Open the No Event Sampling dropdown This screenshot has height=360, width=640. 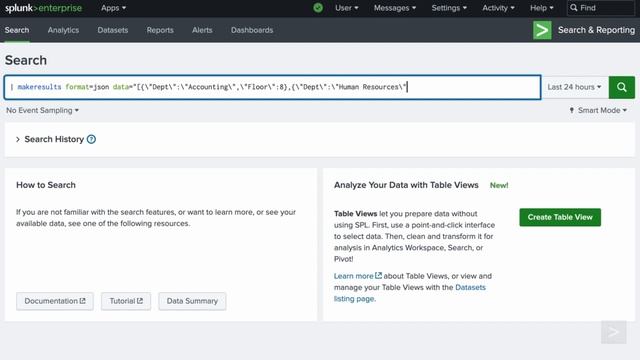point(42,110)
